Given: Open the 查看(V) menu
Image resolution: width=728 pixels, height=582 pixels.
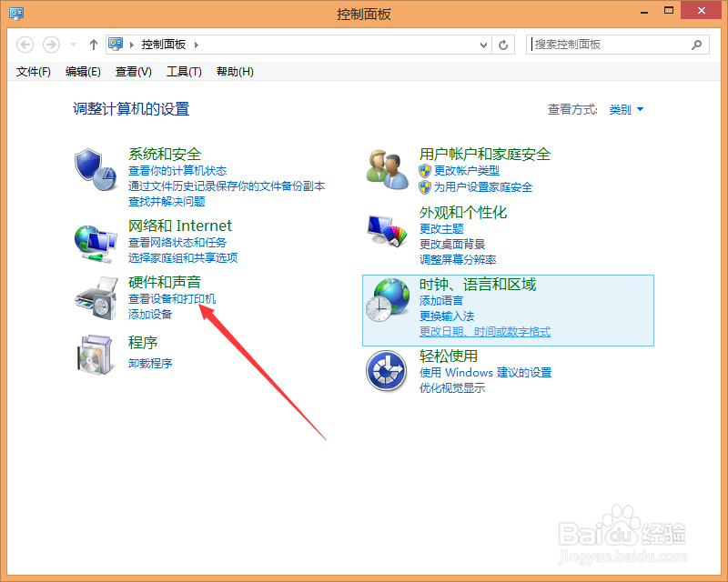Looking at the screenshot, I should coord(132,72).
